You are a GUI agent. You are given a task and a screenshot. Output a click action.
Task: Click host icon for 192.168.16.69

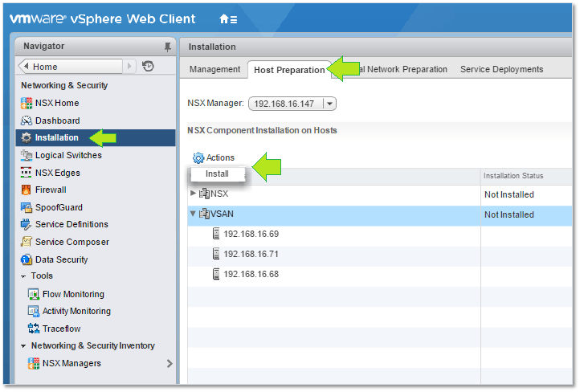216,234
